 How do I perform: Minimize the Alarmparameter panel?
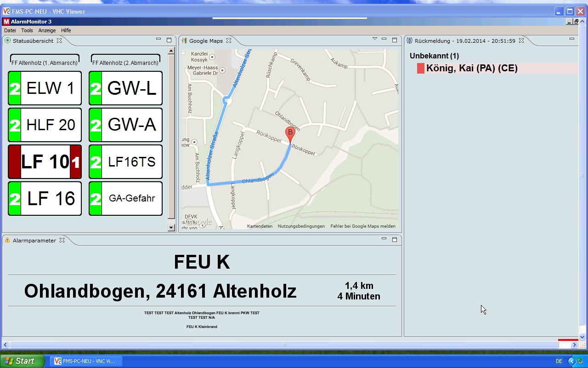tap(384, 239)
